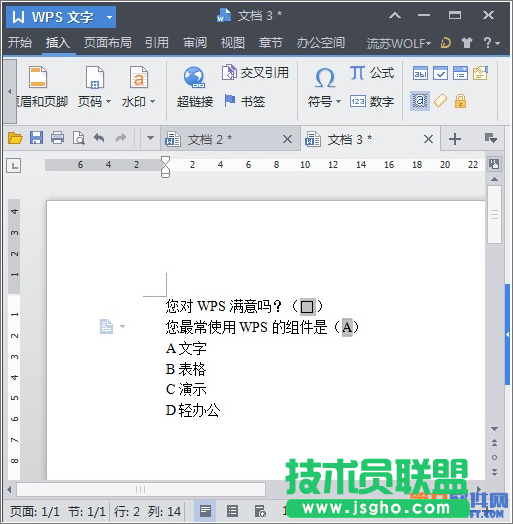Open the Header and Footer tool
Image resolution: width=513 pixels, height=524 pixels.
pos(41,87)
